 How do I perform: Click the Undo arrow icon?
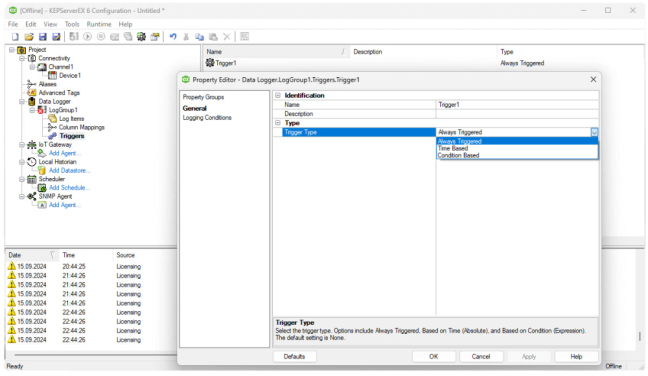point(173,37)
